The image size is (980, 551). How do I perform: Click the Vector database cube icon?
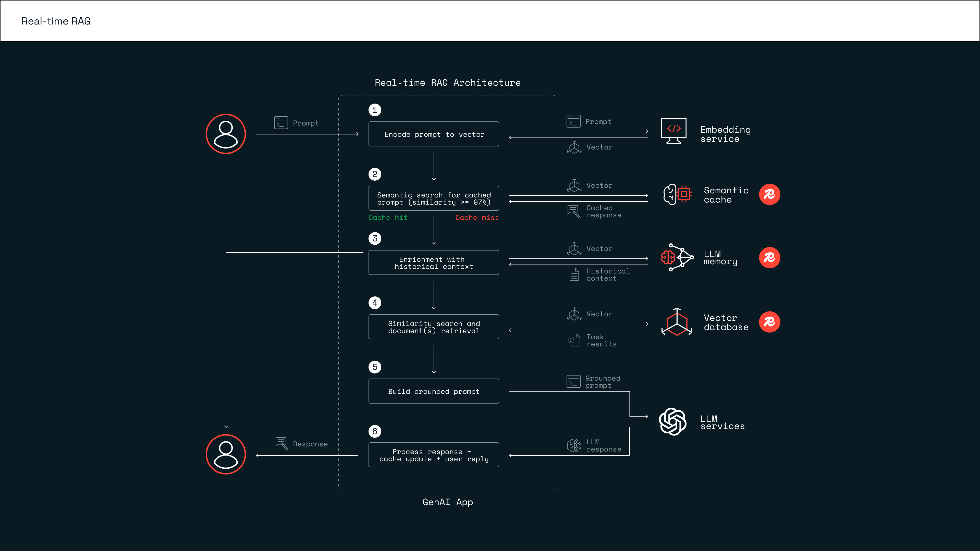(677, 322)
